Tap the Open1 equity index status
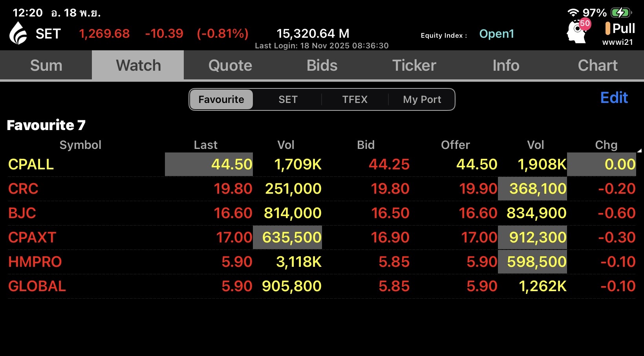This screenshot has width=644, height=356. click(496, 34)
